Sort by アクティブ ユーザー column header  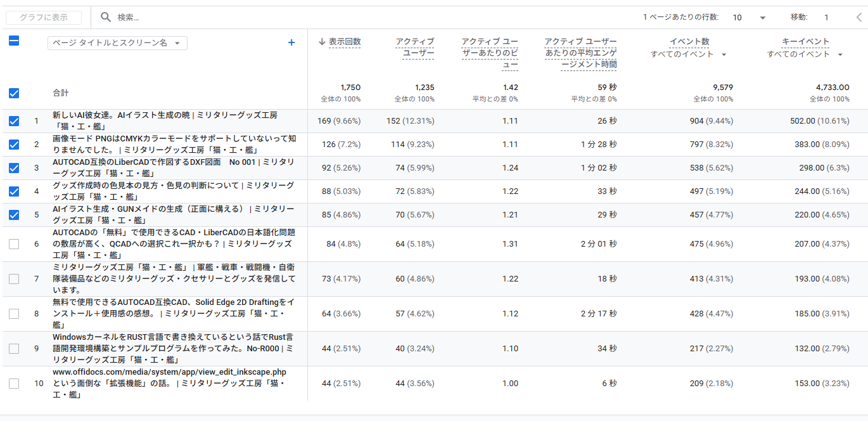(414, 48)
